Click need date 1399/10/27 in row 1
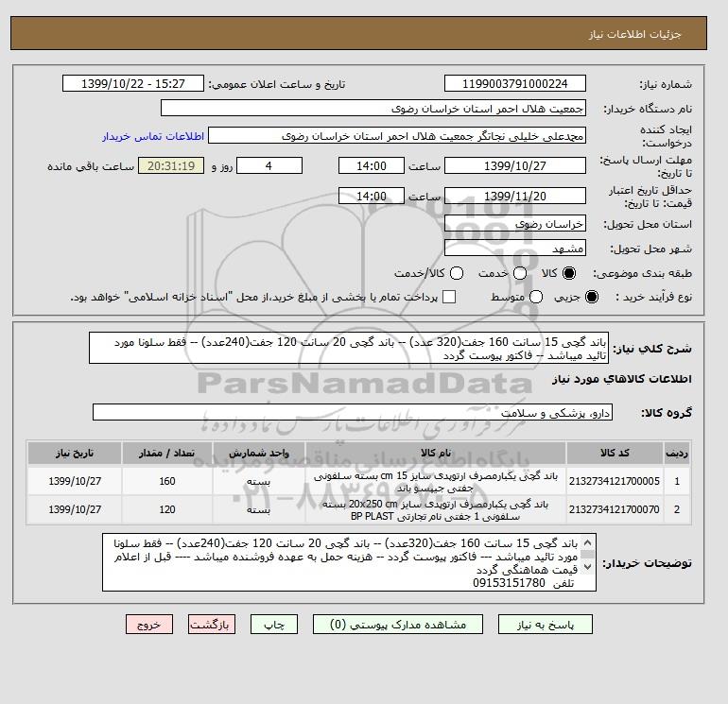Viewport: 728px width, 704px height. tap(75, 481)
